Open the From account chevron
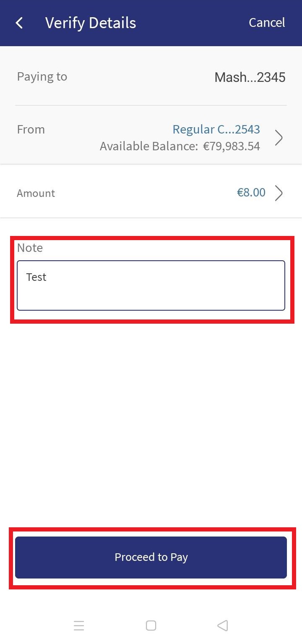The width and height of the screenshot is (302, 644). (279, 137)
